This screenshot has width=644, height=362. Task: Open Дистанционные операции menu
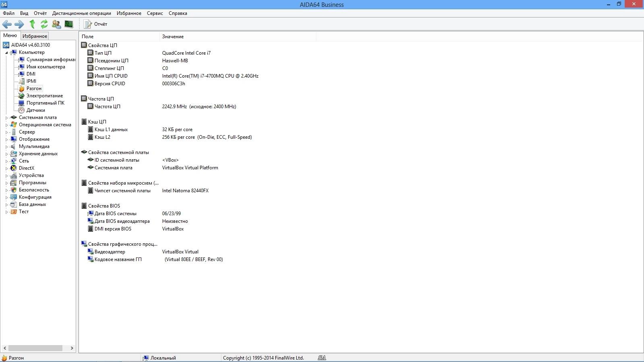[x=82, y=13]
